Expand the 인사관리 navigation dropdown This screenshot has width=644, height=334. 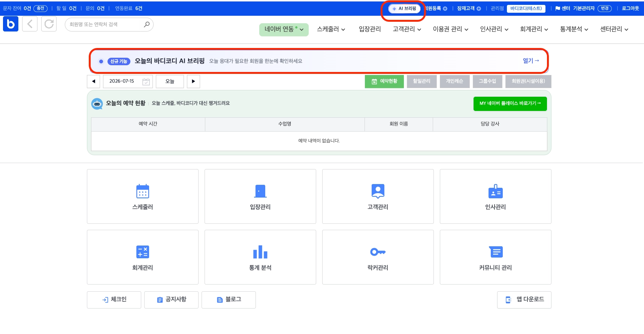494,29
